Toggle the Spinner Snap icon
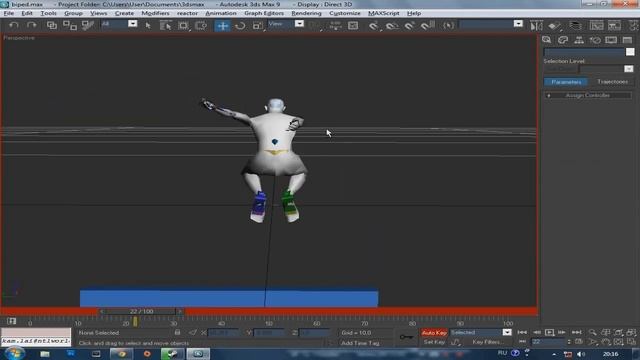 pyautogui.click(x=427, y=26)
